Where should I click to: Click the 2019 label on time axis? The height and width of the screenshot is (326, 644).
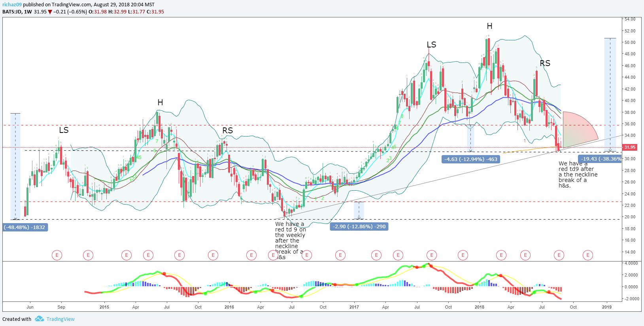click(x=606, y=307)
